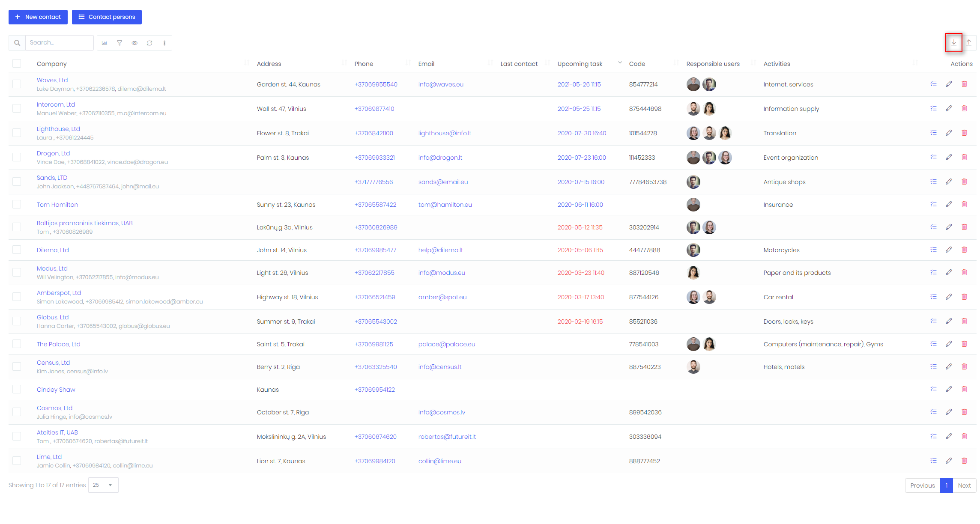Toggle column visibility with the eye icon
This screenshot has width=980, height=524.
(x=134, y=43)
